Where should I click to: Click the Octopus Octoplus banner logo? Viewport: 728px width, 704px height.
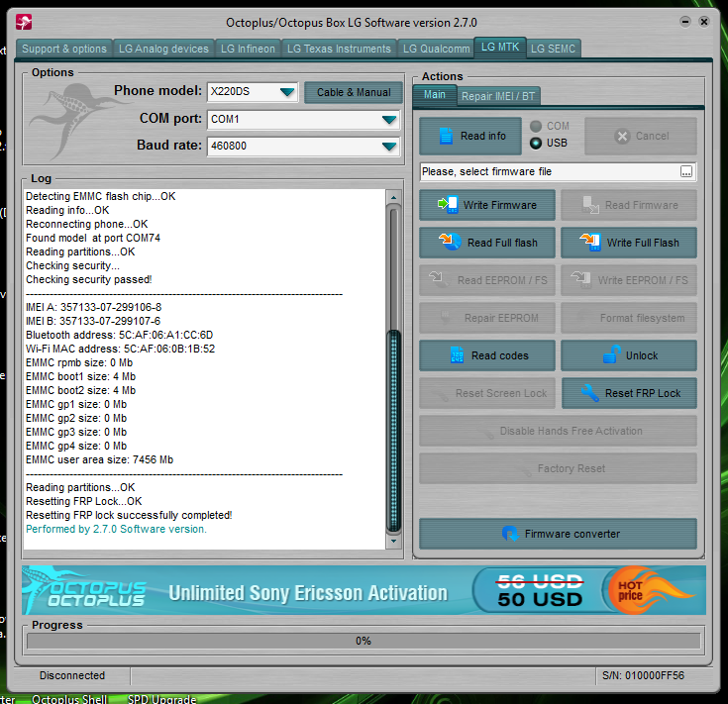86,590
